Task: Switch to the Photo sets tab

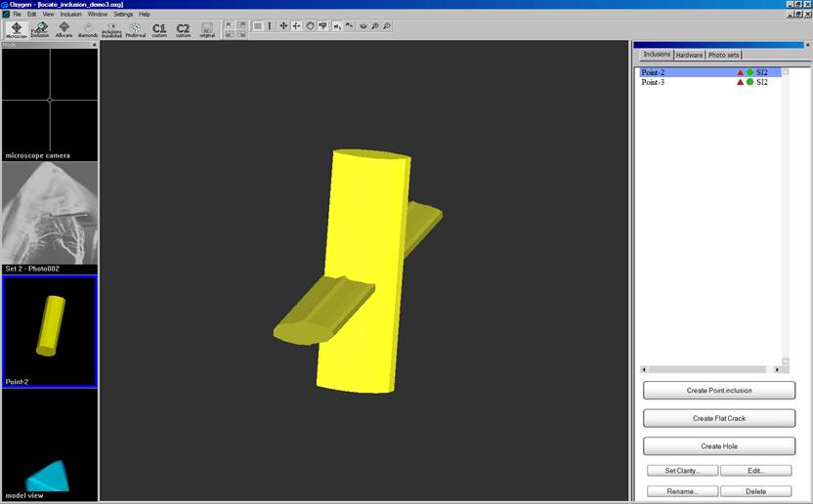Action: 724,55
